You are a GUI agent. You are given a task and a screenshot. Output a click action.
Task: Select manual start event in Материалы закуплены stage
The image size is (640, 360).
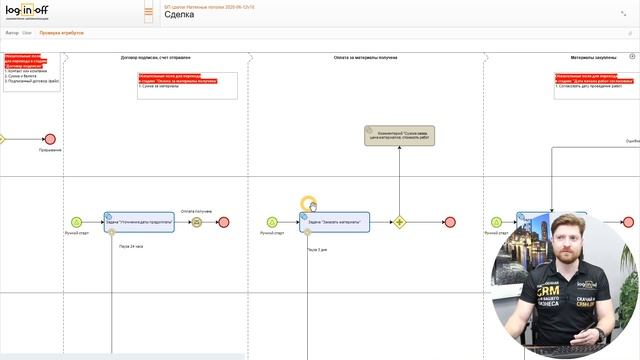pyautogui.click(x=496, y=222)
